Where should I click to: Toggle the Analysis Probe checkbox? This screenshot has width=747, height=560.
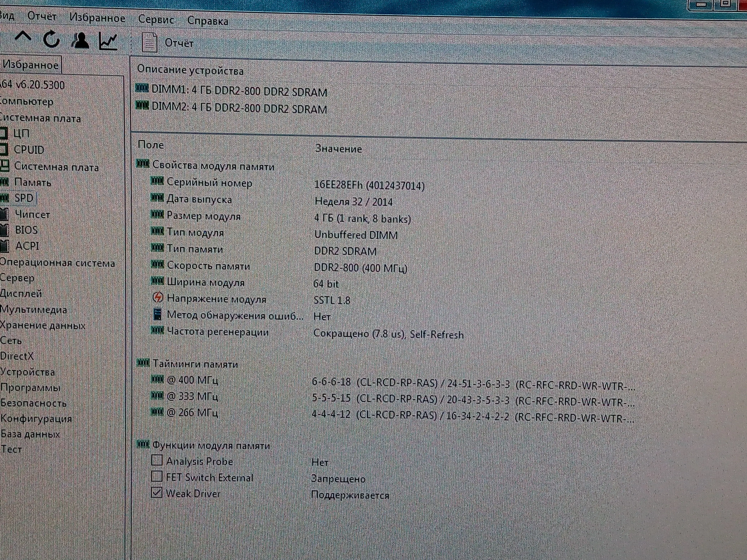pyautogui.click(x=157, y=460)
